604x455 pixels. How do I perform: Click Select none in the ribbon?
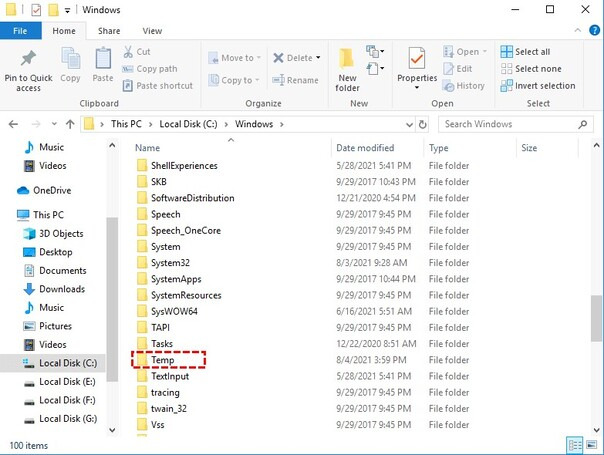(x=531, y=69)
